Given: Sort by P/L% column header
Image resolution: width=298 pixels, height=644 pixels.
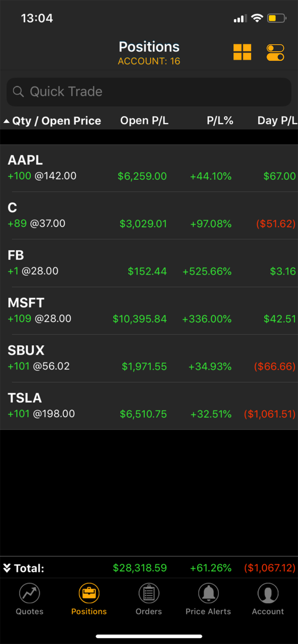Looking at the screenshot, I should pyautogui.click(x=220, y=121).
